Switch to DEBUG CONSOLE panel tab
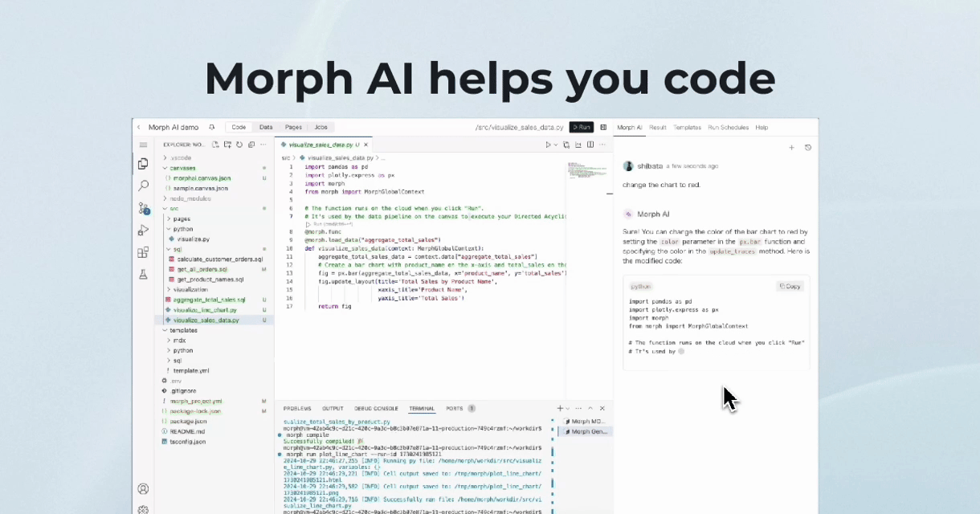The width and height of the screenshot is (980, 514). click(376, 408)
